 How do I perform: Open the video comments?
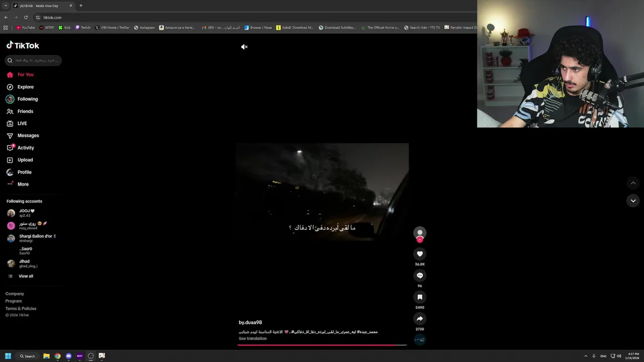420,276
